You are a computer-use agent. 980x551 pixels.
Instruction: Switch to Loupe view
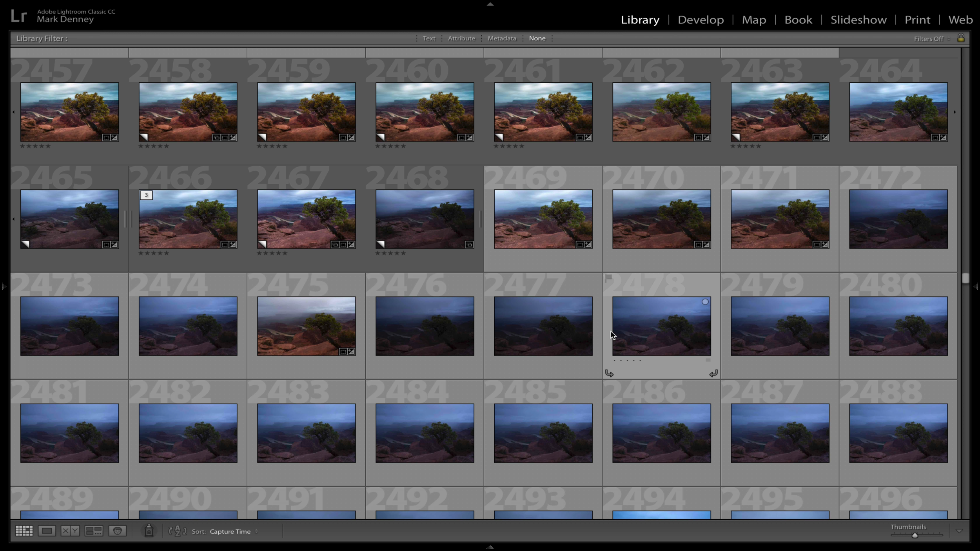(47, 531)
